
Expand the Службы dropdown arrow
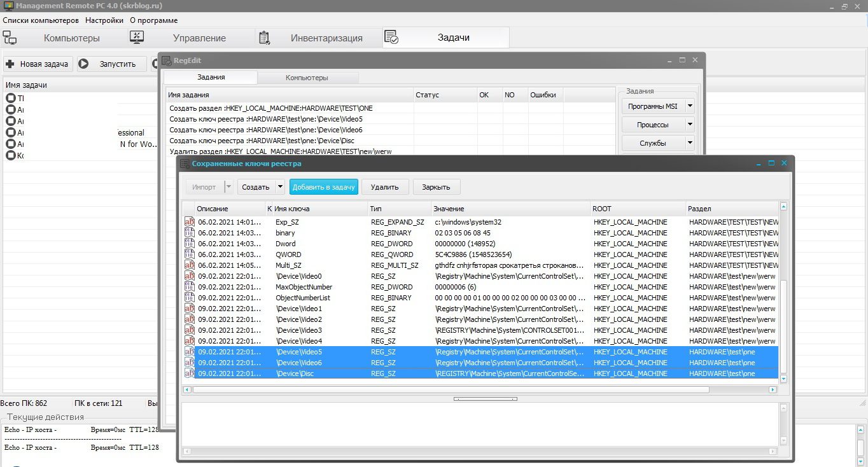[x=690, y=143]
